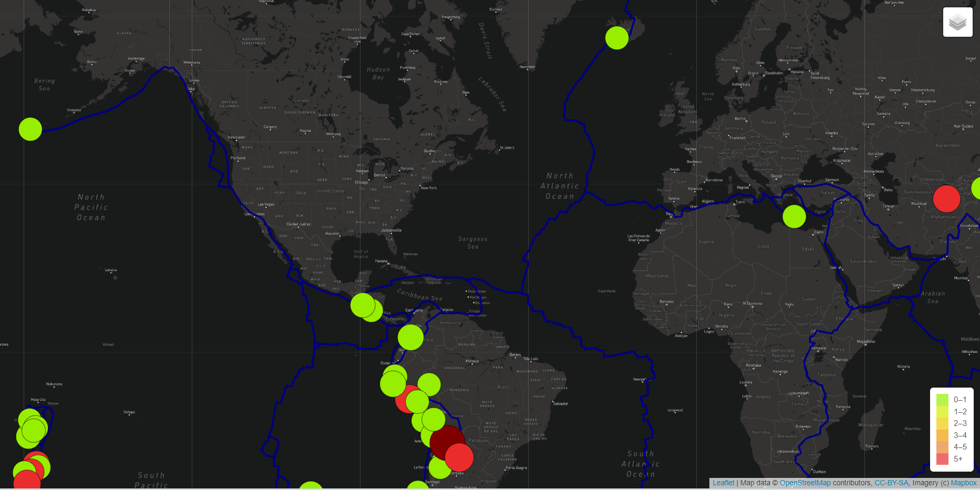Select the green marker over Colombia
The image size is (980, 490).
pos(411,338)
